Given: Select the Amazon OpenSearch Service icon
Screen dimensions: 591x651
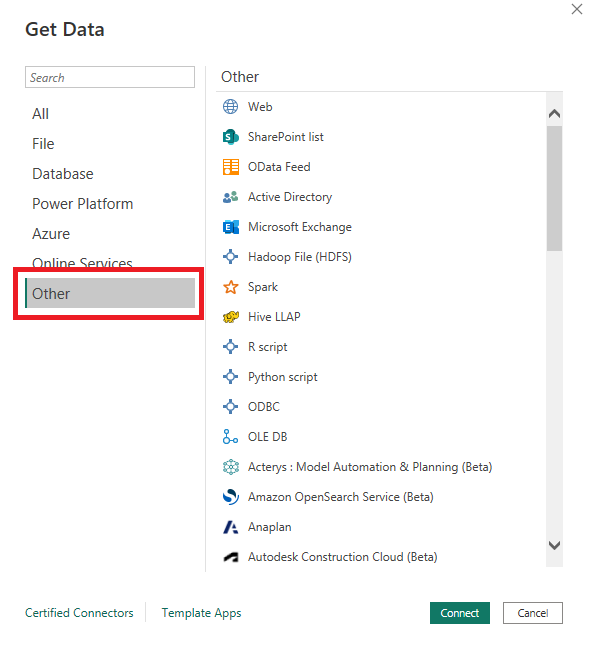Looking at the screenshot, I should coord(231,497).
